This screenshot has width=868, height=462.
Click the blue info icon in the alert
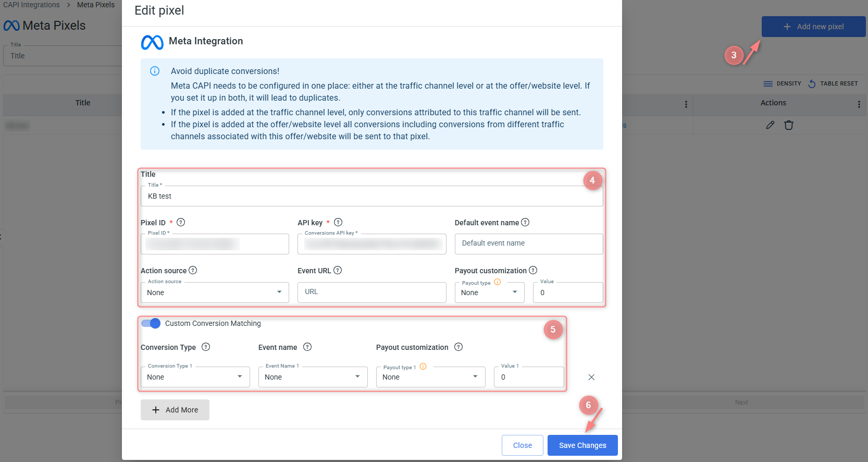155,71
